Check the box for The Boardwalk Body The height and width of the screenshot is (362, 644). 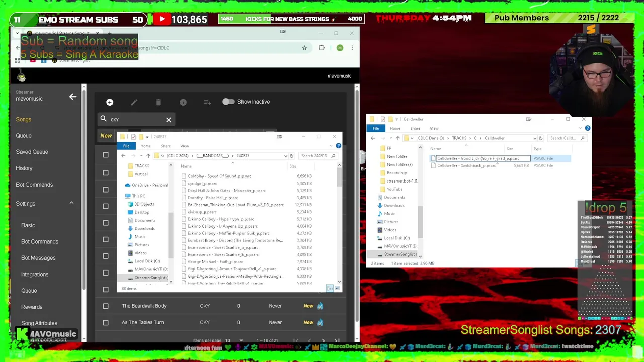(106, 306)
